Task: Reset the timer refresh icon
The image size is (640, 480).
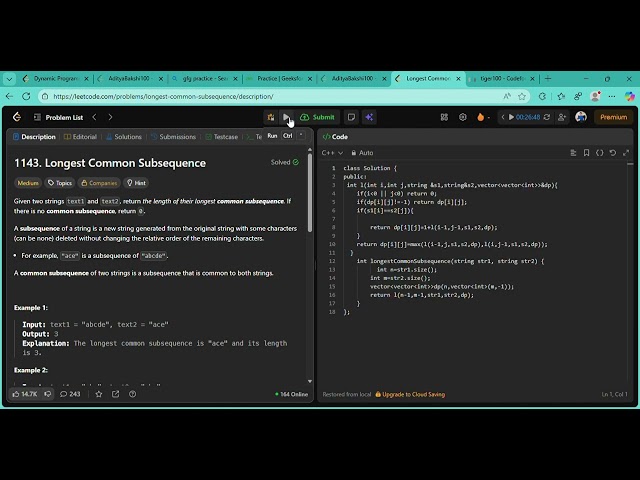Action: click(x=547, y=117)
